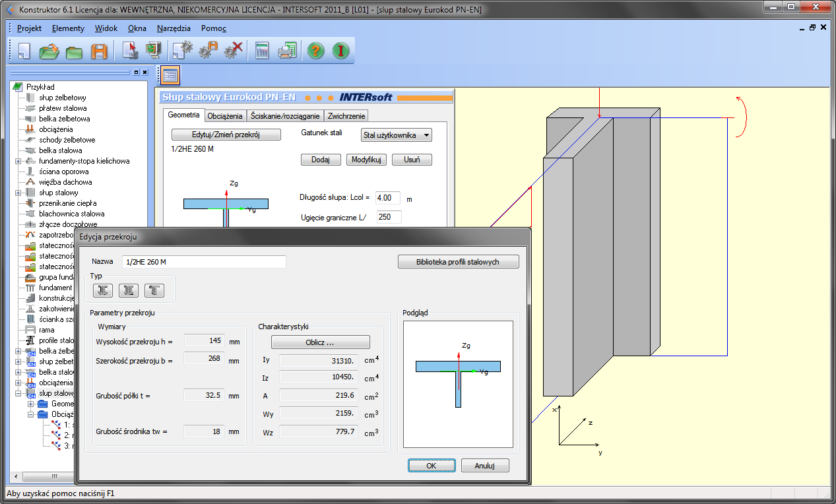Select 'płatew stalowa' tree item
Viewport: 836px width, 504px height.
tap(62, 108)
